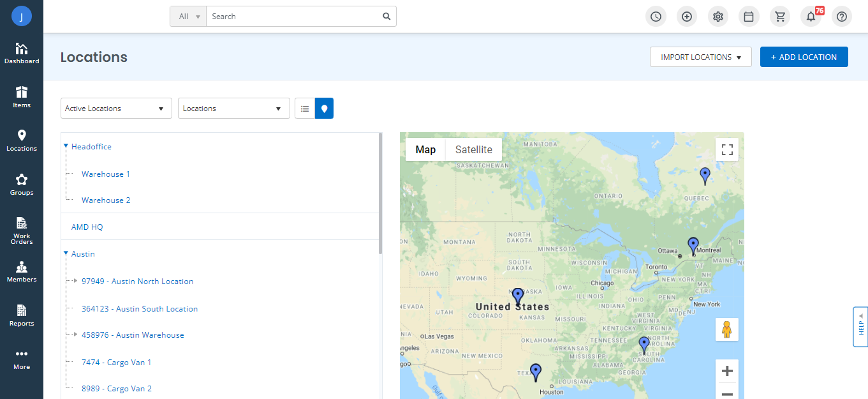The height and width of the screenshot is (399, 868).
Task: Collapse the Headoffice tree node
Action: pyautogui.click(x=66, y=146)
